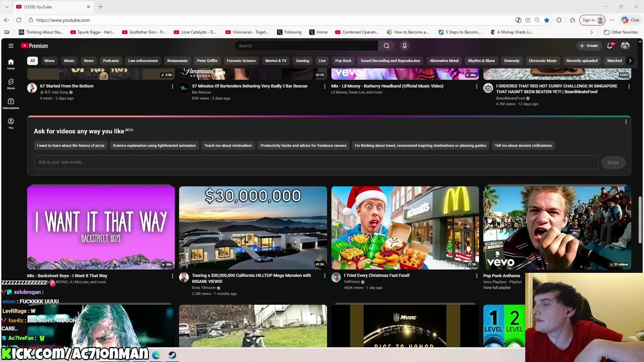Choose Teach me about minimalism suggestion
Viewport: 644px width, 362px height.
click(228, 146)
